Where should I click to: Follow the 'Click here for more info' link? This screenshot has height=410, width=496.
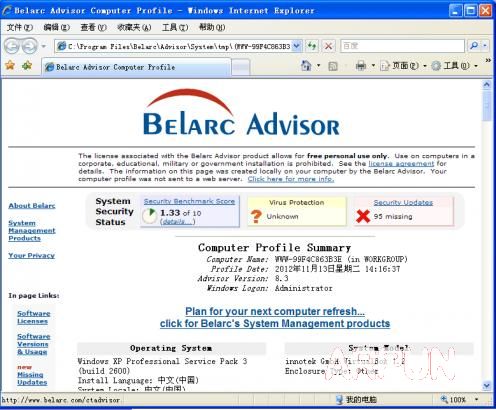tap(291, 179)
